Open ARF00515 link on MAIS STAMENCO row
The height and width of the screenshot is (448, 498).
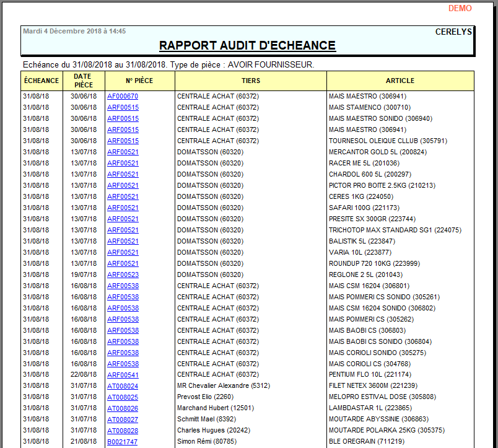point(123,107)
